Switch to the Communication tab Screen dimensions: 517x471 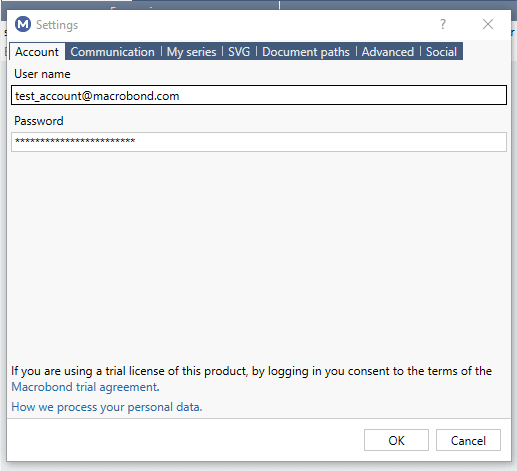point(113,52)
